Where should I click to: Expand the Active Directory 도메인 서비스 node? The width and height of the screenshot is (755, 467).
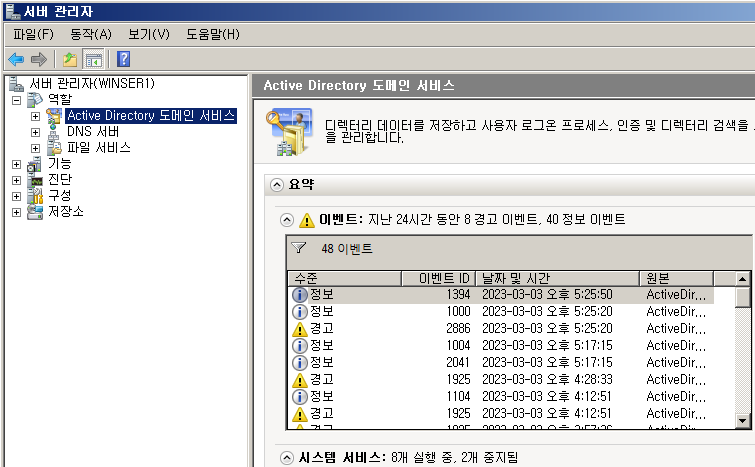coord(35,117)
